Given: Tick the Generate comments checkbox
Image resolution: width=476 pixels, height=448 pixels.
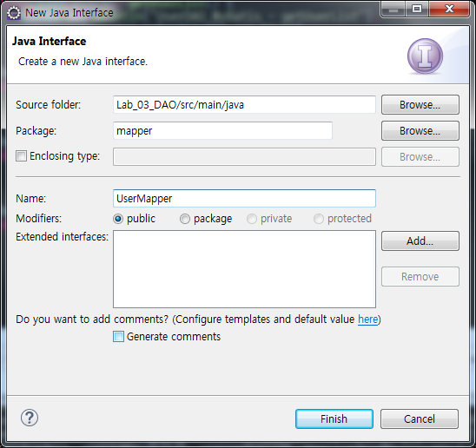Looking at the screenshot, I should point(118,337).
